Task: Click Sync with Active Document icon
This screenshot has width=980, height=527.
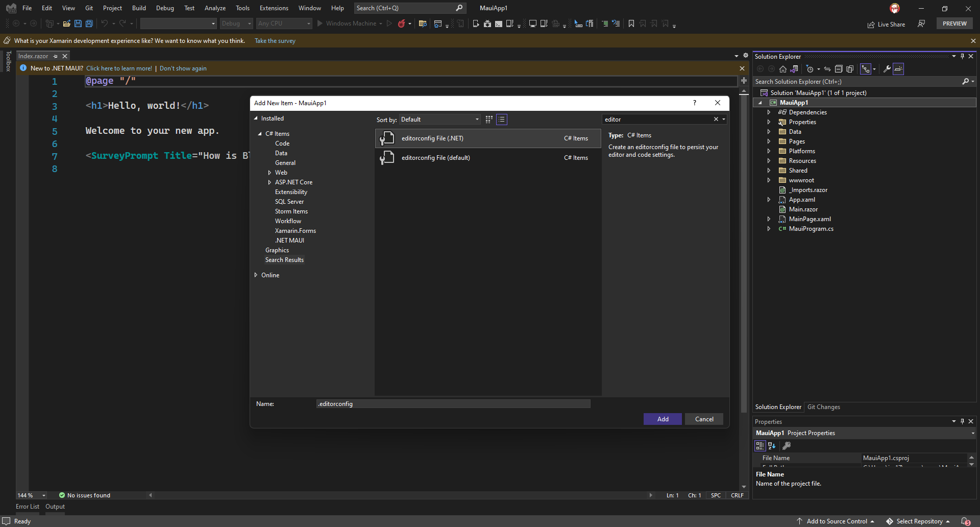Action: tap(827, 69)
